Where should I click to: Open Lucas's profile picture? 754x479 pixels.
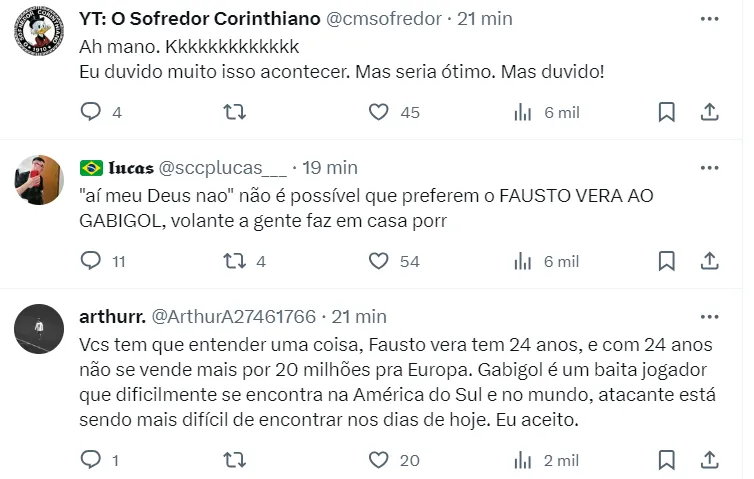point(39,181)
